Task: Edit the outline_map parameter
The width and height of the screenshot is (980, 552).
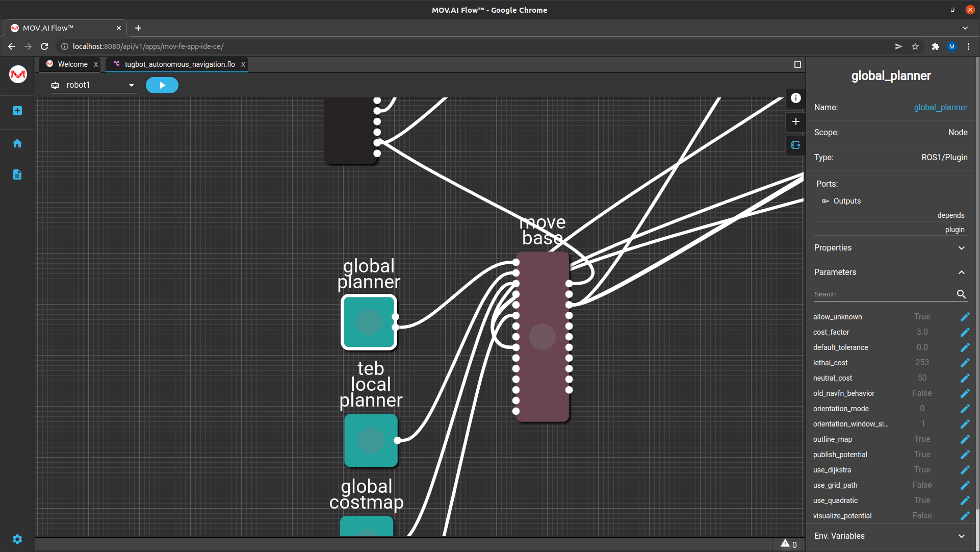Action: tap(965, 439)
